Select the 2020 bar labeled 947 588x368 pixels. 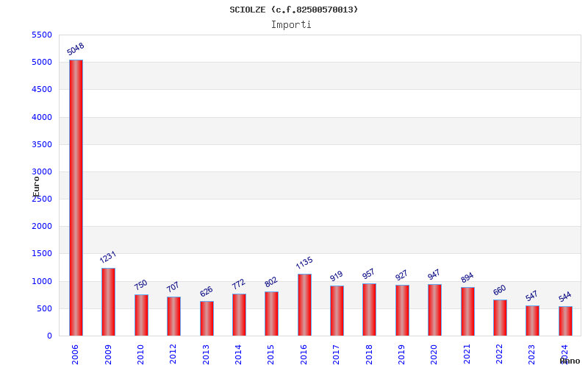pyautogui.click(x=434, y=310)
